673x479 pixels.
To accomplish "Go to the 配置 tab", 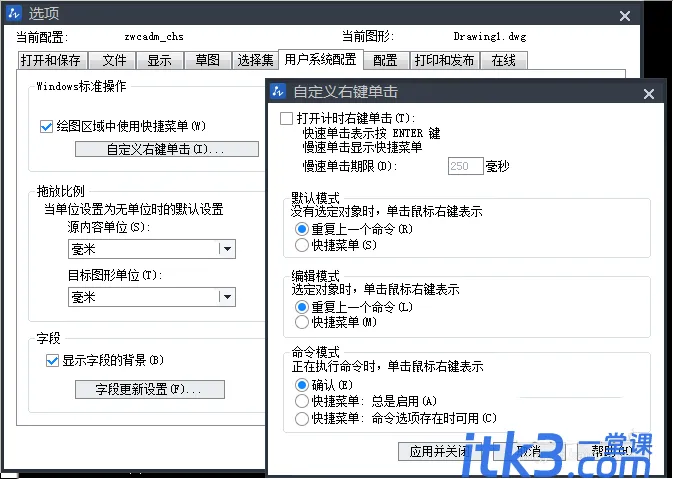I will [x=385, y=60].
